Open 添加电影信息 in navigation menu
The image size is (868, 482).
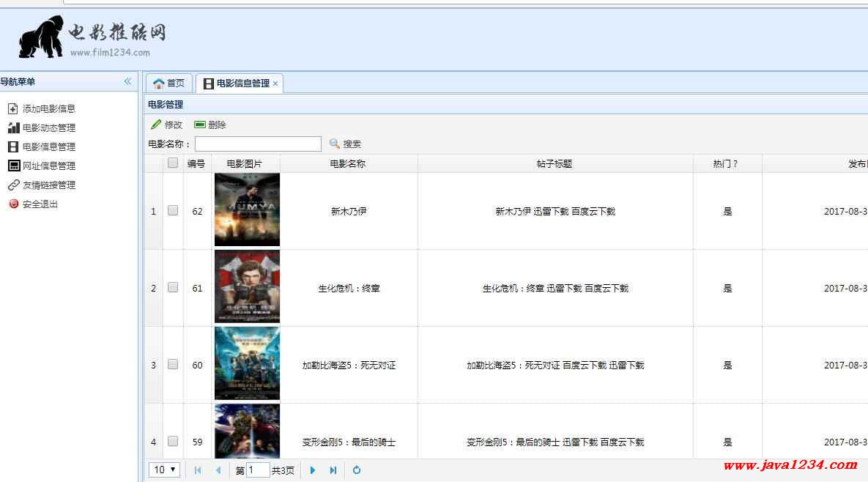pyautogui.click(x=49, y=109)
